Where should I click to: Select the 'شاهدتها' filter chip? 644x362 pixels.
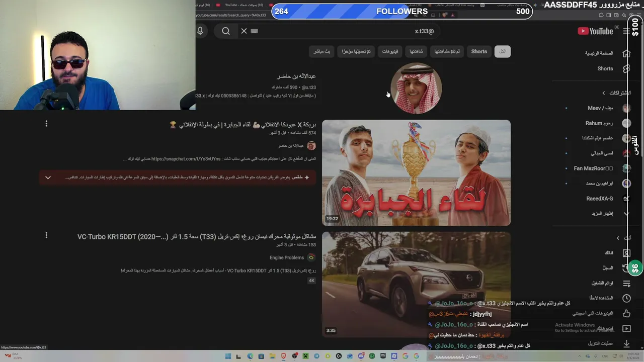(x=416, y=51)
